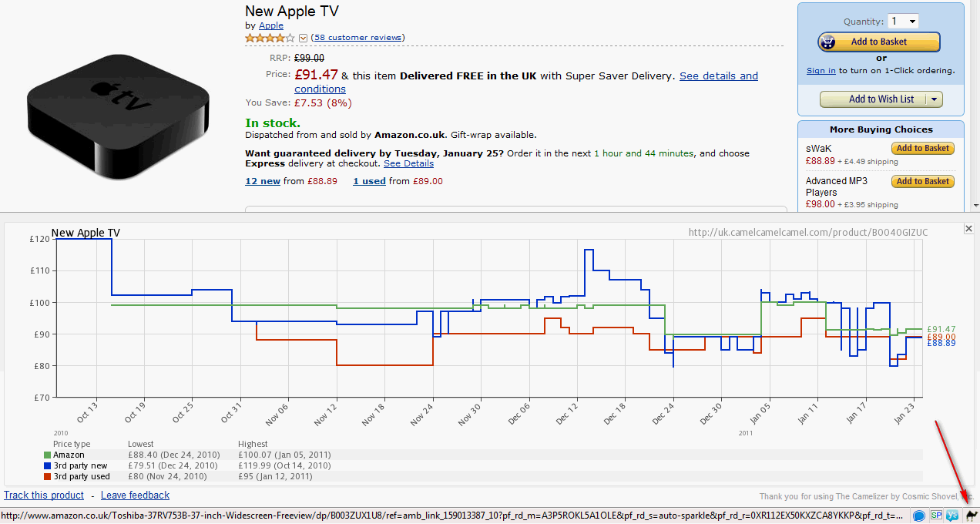Click the star rating for New Apple TV

tap(270, 38)
